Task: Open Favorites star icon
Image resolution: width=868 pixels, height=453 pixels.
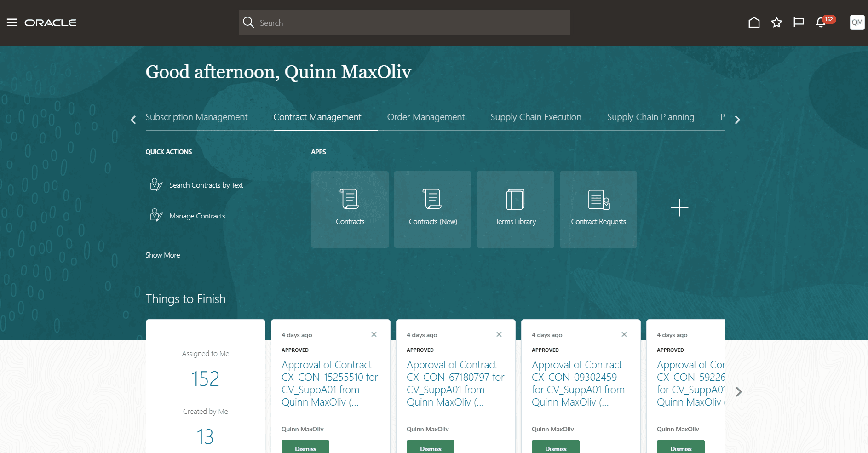Action: pos(776,23)
